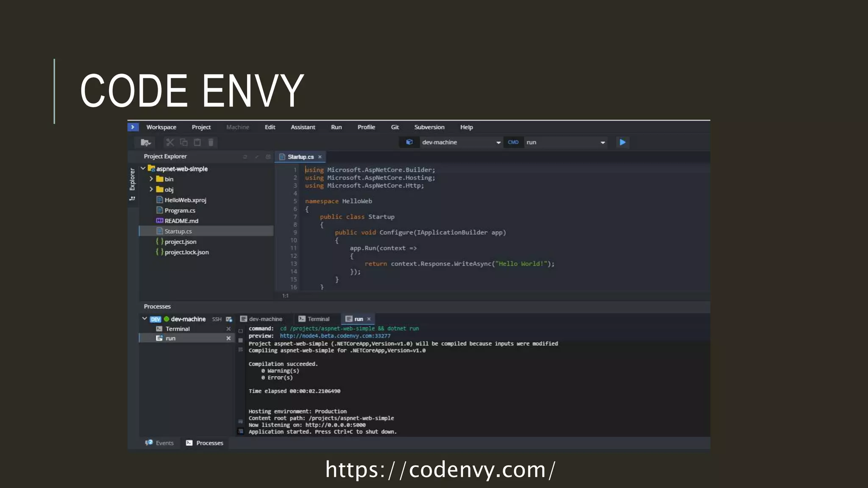Collapse the aspnet-web-simple project node
This screenshot has height=488, width=868.
coord(143,169)
